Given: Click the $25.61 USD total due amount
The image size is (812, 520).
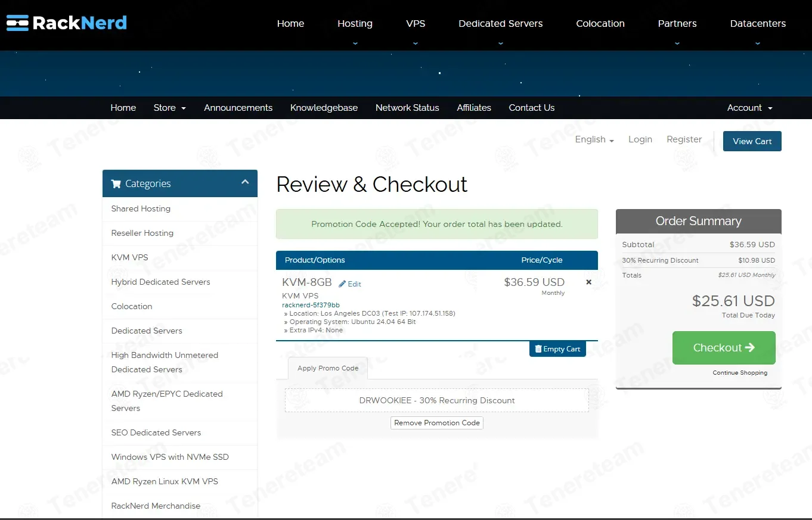Looking at the screenshot, I should pos(733,301).
